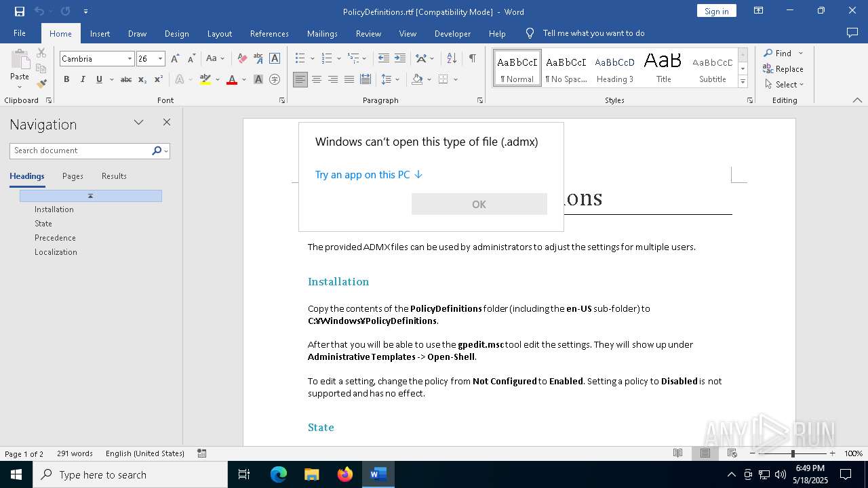Open the File menu
868x488 pixels.
20,33
